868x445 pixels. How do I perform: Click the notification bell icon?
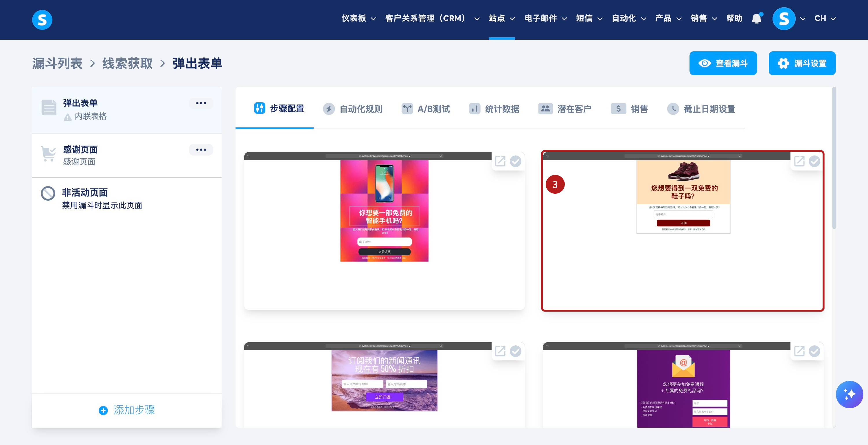[757, 18]
